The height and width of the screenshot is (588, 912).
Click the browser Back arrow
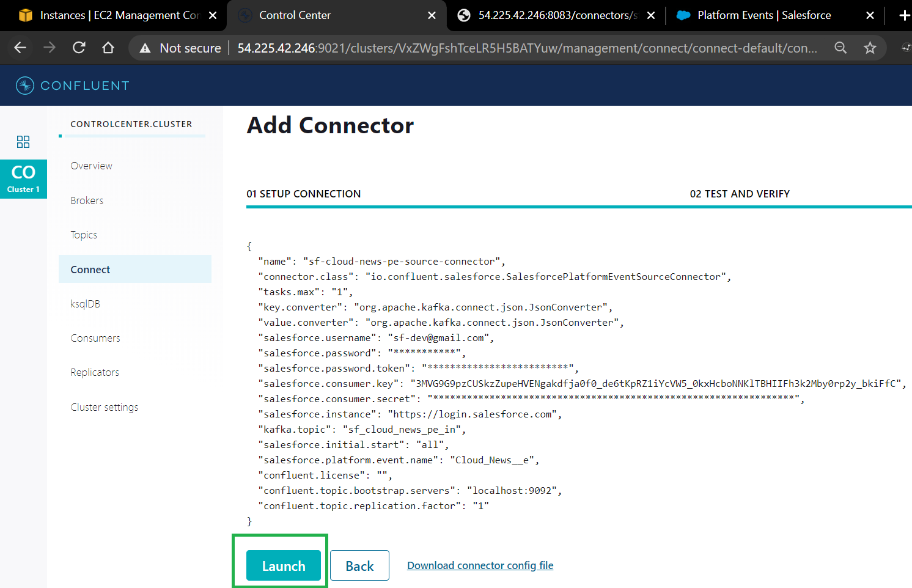(x=20, y=48)
